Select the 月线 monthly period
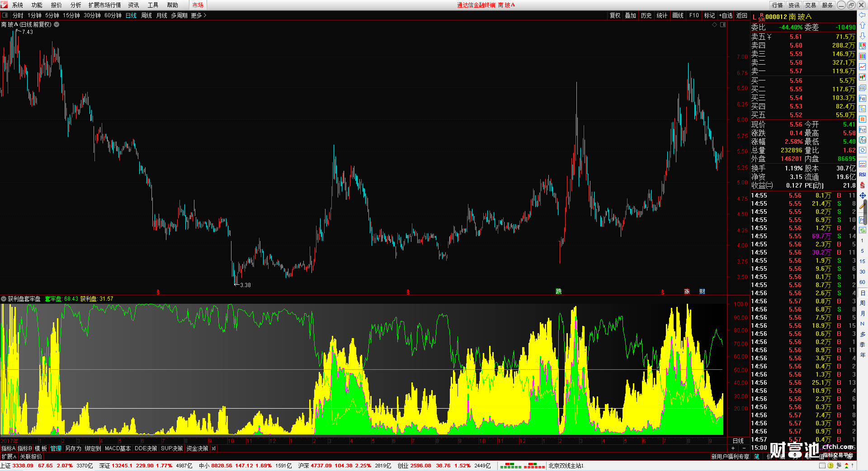Viewport: 868px width, 471px height. point(162,15)
